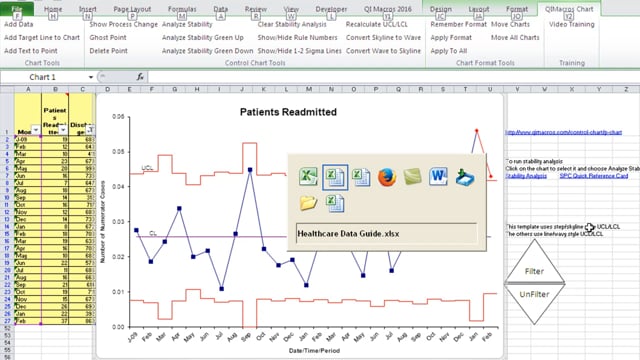Image resolution: width=640 pixels, height=360 pixels.
Task: Select the Date/Time/Period axis title
Action: click(314, 351)
